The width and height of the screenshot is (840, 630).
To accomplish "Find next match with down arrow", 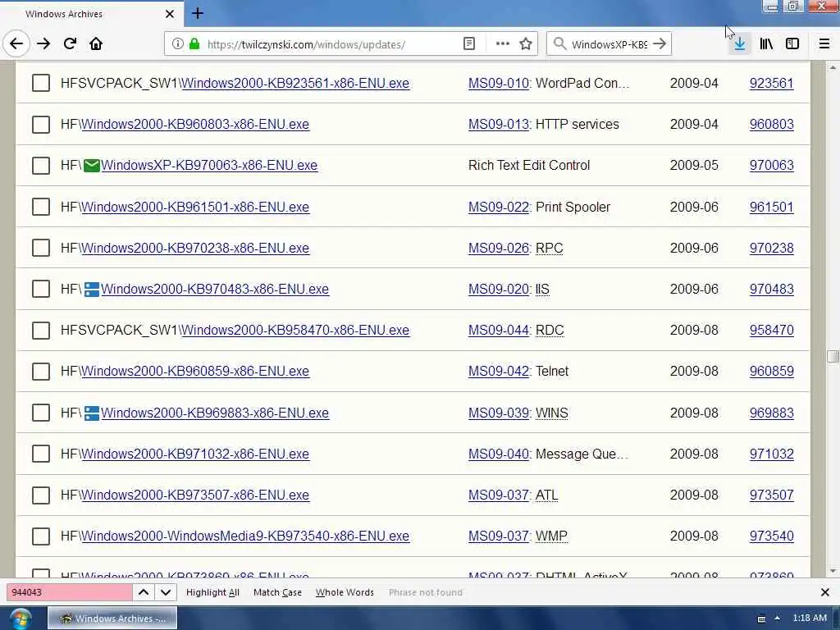I will (x=166, y=592).
